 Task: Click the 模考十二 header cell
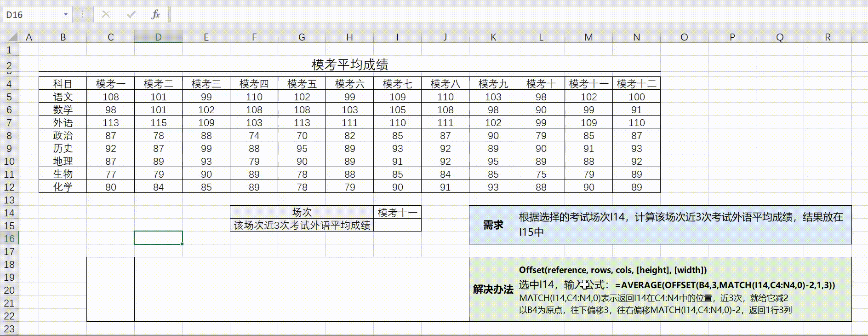pyautogui.click(x=637, y=84)
